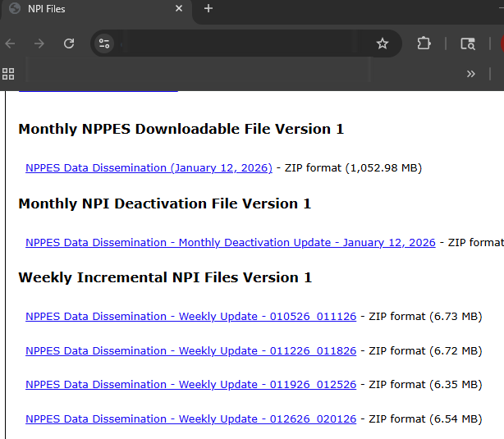Download Weekly Update 012626_020126 file
The height and width of the screenshot is (439, 504).
(190, 419)
